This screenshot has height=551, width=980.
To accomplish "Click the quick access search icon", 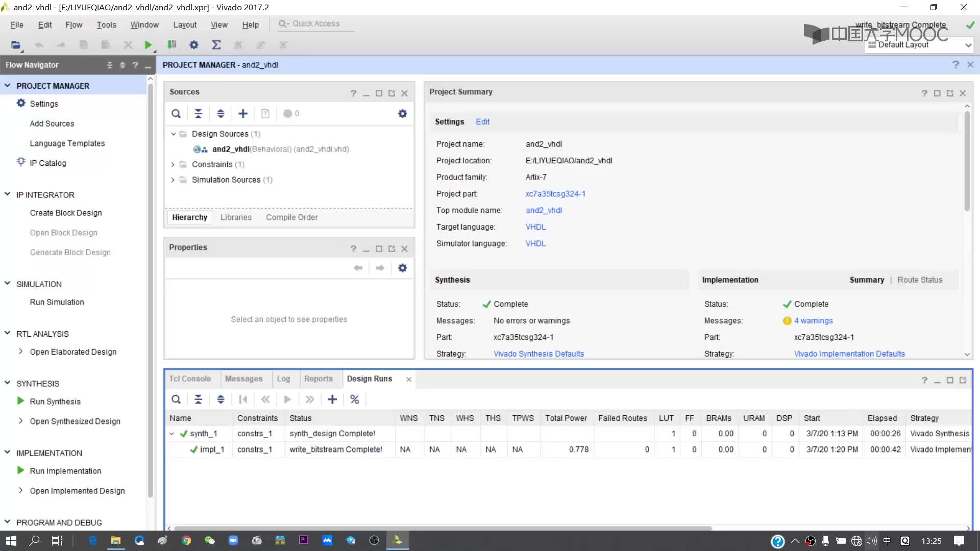I will coord(283,23).
